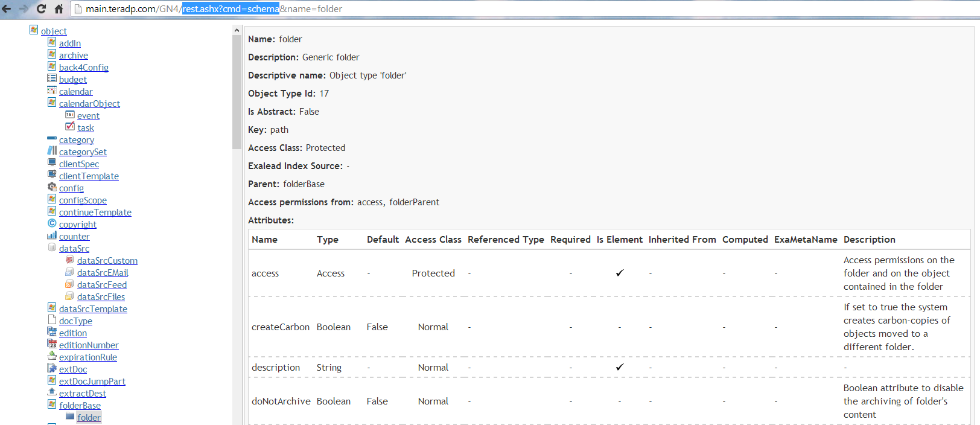The height and width of the screenshot is (425, 980).
Task: Click the browser reload icon
Action: coord(41,8)
